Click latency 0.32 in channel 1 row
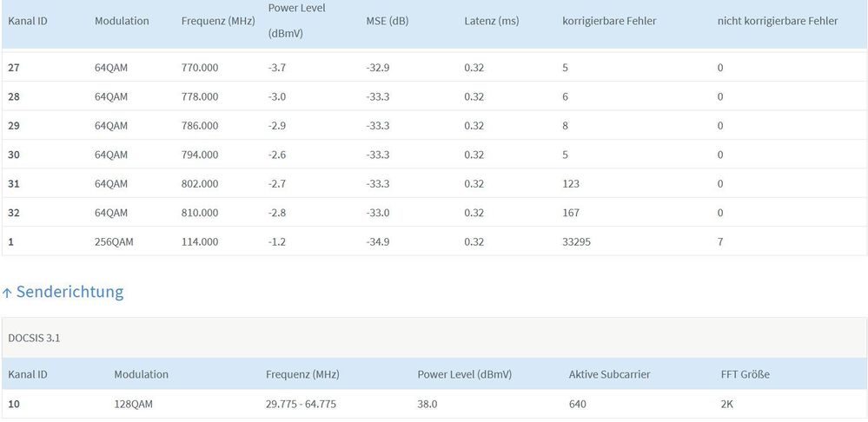Image resolution: width=868 pixels, height=422 pixels. tap(474, 241)
